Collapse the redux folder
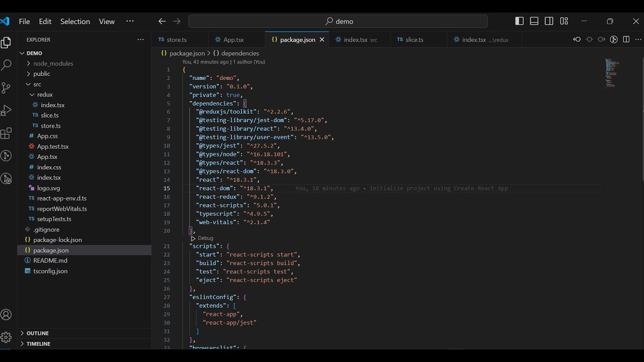 [x=85, y=95]
